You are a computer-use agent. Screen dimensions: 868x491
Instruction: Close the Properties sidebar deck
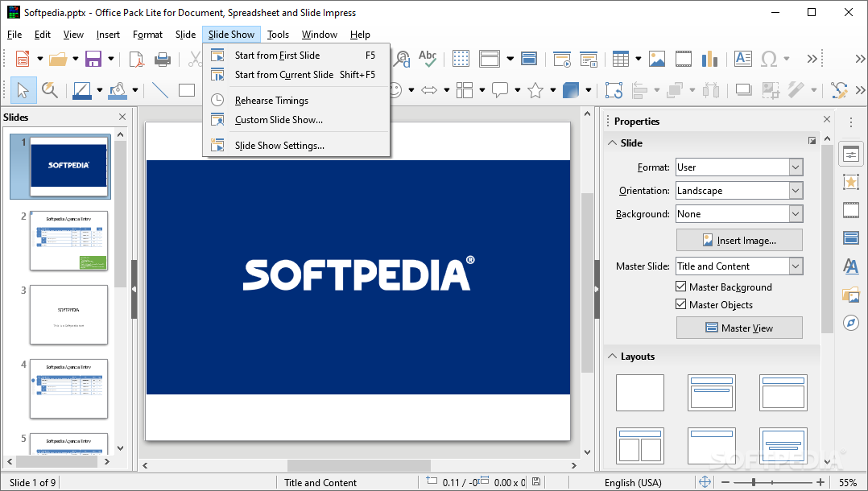click(826, 119)
